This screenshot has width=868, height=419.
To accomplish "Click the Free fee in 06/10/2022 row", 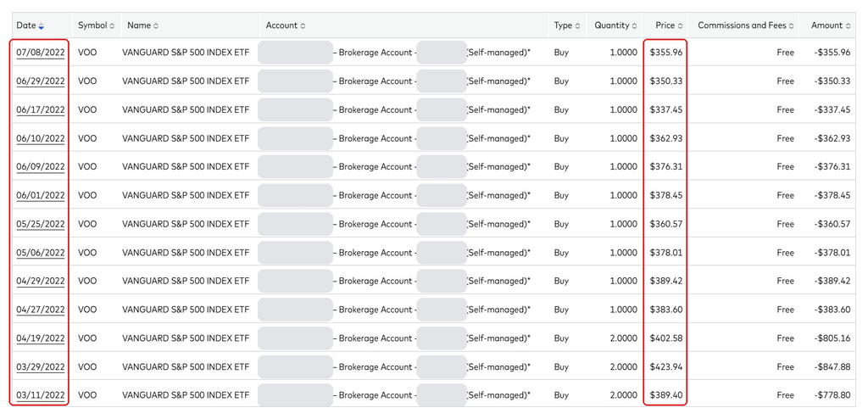I will [x=785, y=138].
